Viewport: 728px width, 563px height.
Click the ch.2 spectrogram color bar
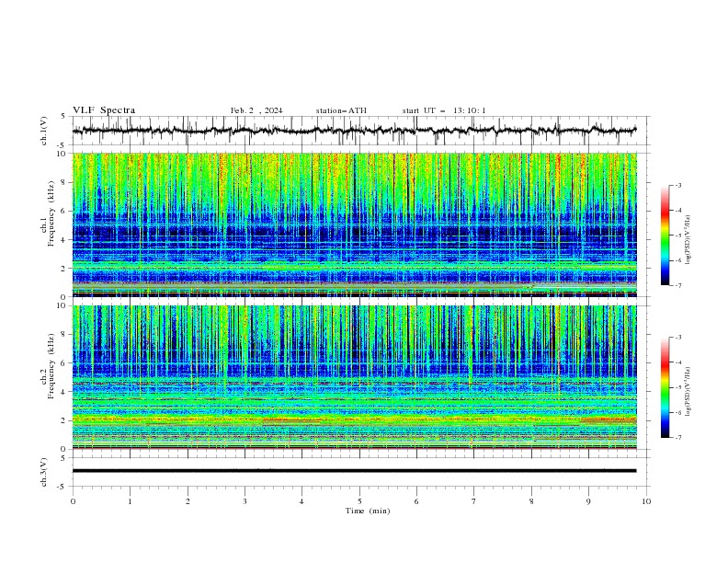[665, 387]
